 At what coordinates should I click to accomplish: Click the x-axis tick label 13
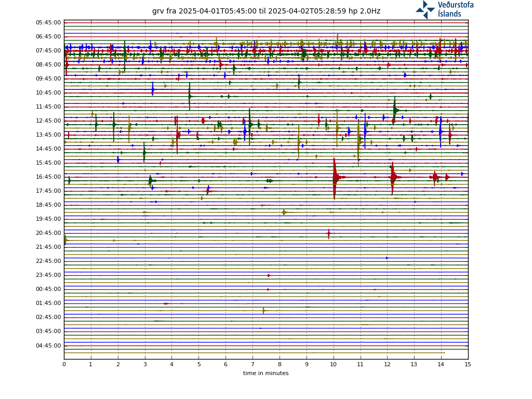(414, 364)
